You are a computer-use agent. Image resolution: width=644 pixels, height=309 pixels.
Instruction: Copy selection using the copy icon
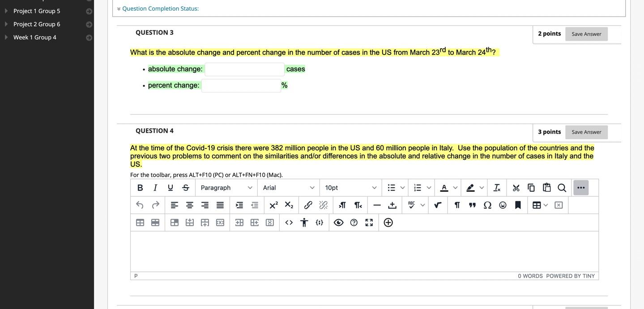click(x=531, y=188)
